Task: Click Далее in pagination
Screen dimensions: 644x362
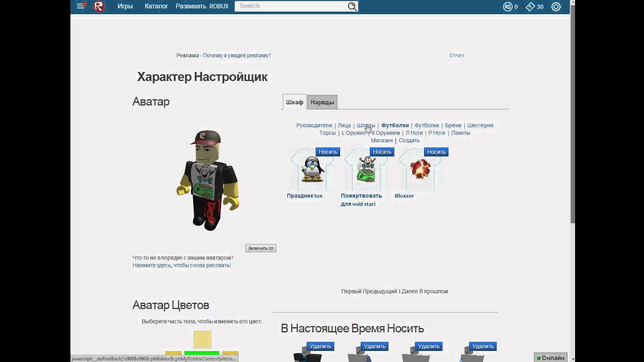Action: pyautogui.click(x=410, y=291)
